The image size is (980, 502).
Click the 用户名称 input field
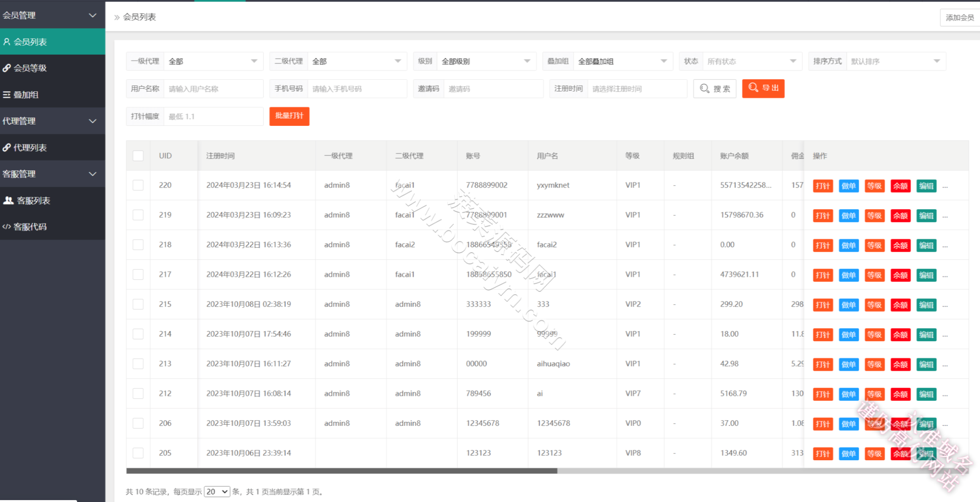pyautogui.click(x=213, y=89)
